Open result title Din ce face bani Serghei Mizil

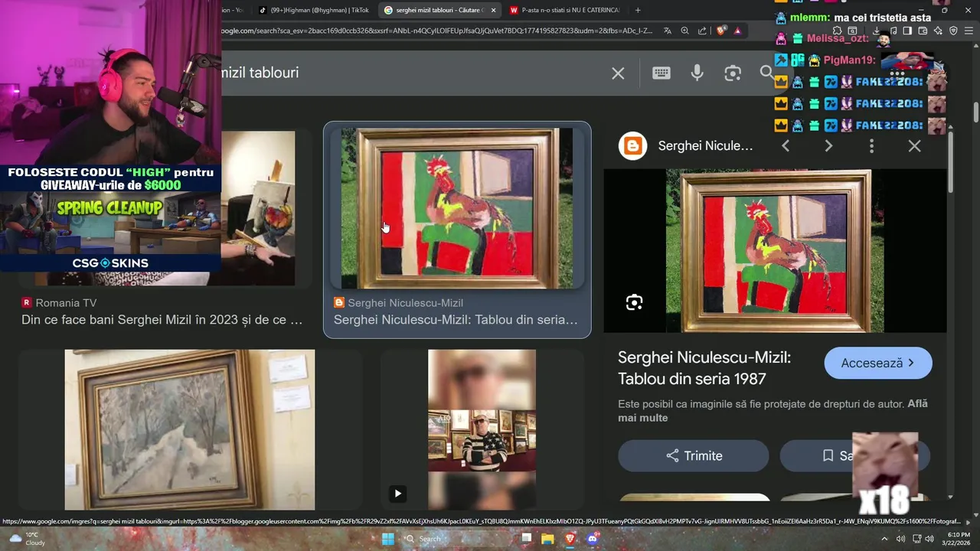(162, 320)
